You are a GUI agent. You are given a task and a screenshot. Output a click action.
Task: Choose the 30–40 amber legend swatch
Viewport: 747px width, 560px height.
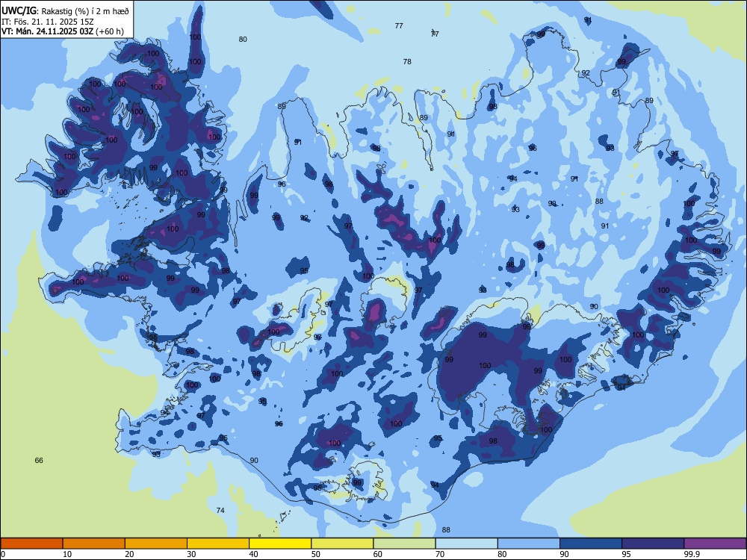click(218, 544)
